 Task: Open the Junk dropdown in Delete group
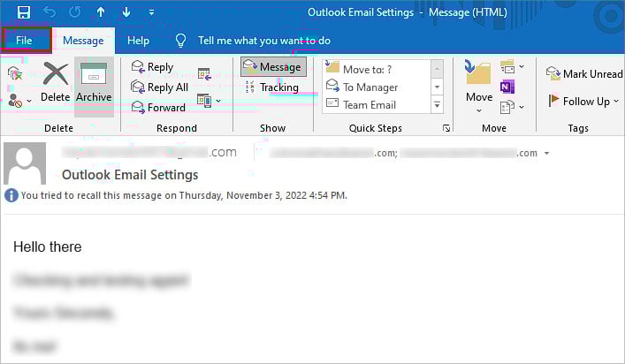[19, 101]
